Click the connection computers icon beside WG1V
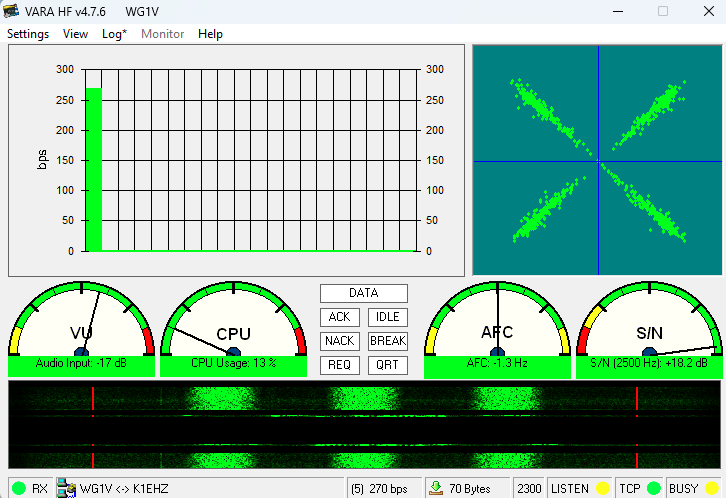726x498 pixels. pos(67,489)
